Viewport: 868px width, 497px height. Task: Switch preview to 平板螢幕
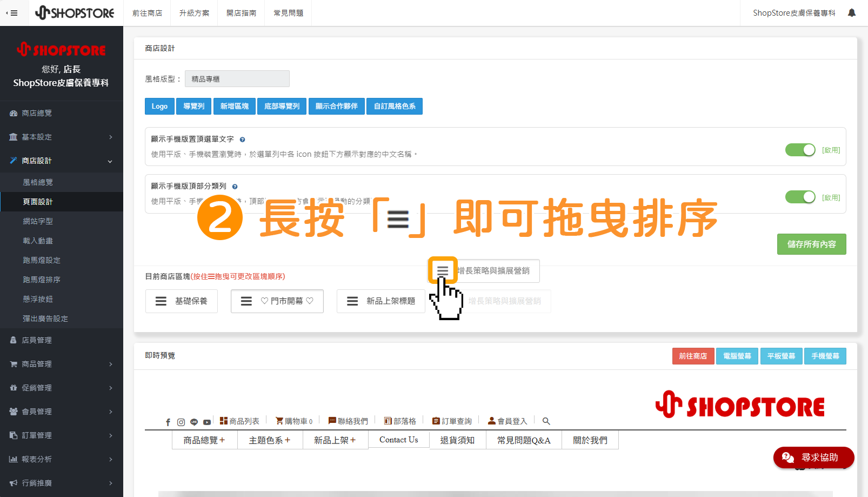781,356
